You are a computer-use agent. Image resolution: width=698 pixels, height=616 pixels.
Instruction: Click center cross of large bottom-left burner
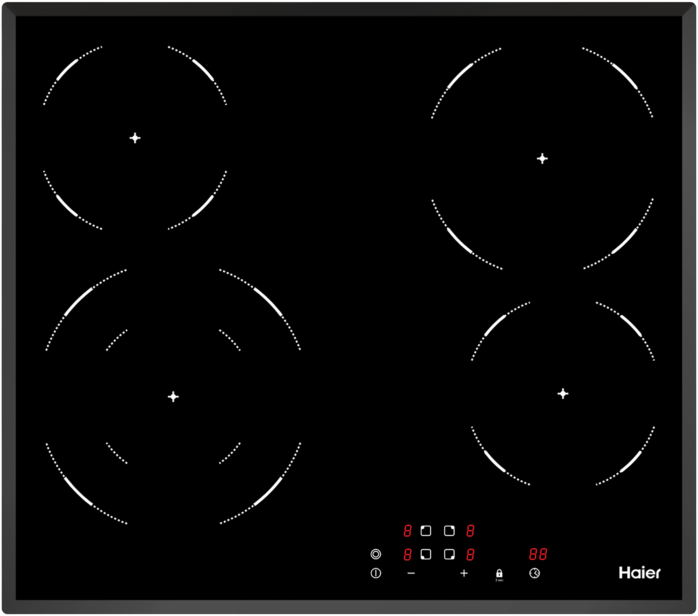173,397
